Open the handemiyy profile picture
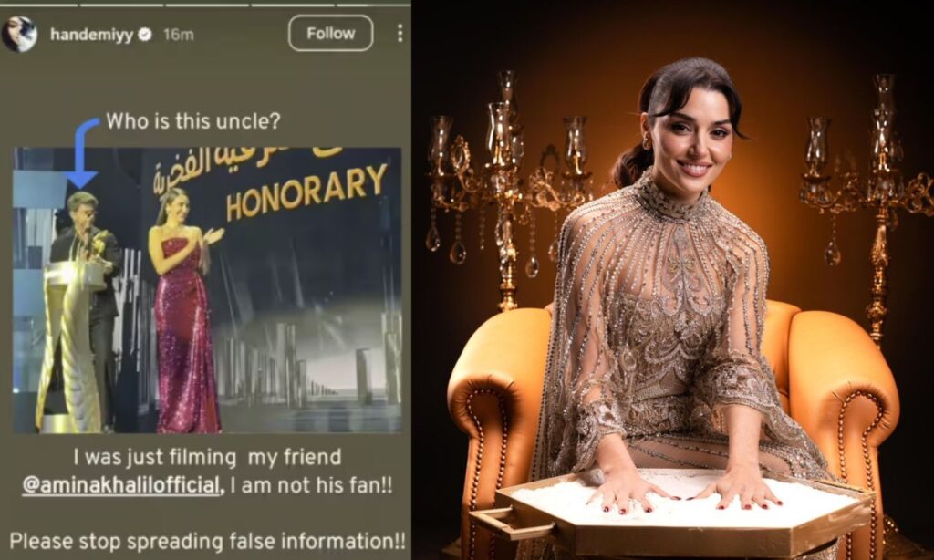Screen dimensions: 934x560 pyautogui.click(x=19, y=35)
